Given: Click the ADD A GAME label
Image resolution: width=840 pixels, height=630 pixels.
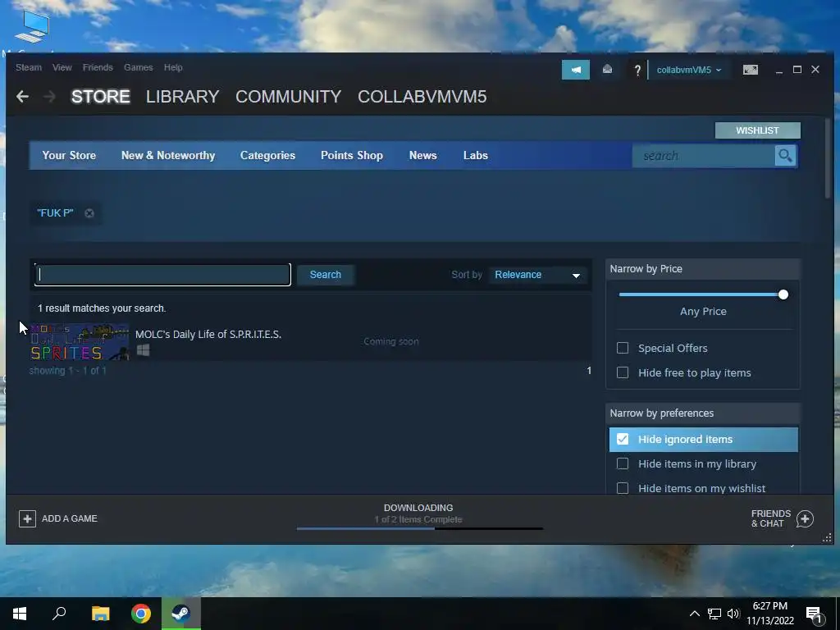Looking at the screenshot, I should tap(70, 518).
